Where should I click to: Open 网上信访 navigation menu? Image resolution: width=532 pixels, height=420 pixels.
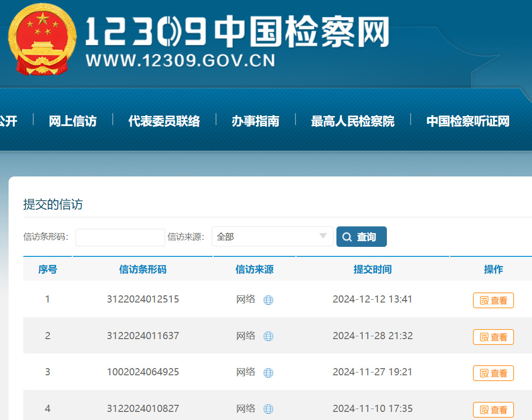pyautogui.click(x=72, y=121)
